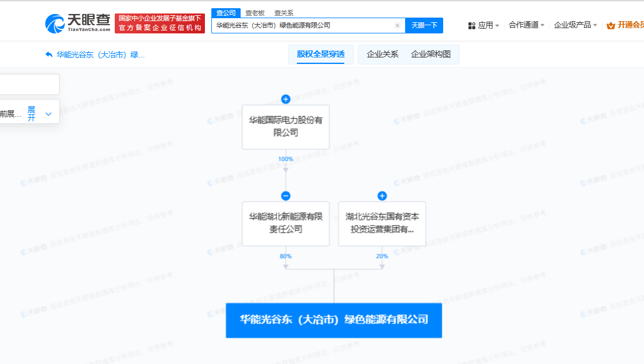This screenshot has width=644, height=364.
Task: Switch to the 企业关系 tab
Action: [x=381, y=54]
